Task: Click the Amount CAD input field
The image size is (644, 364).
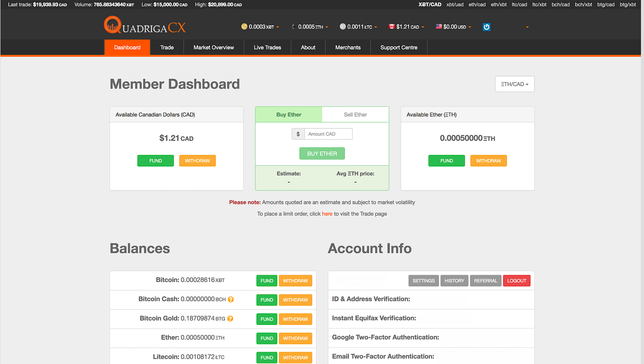Action: tap(328, 134)
